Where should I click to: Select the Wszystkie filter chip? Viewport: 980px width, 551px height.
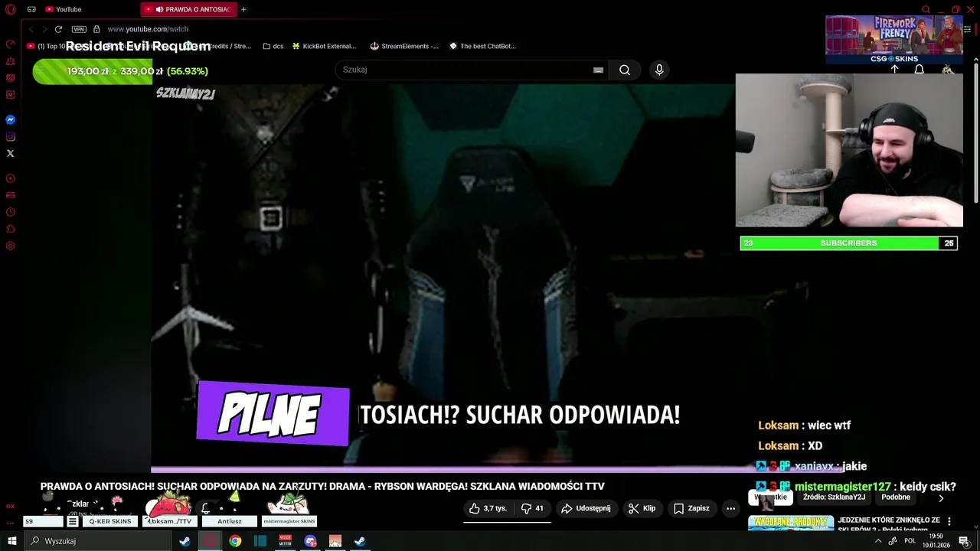(x=771, y=497)
